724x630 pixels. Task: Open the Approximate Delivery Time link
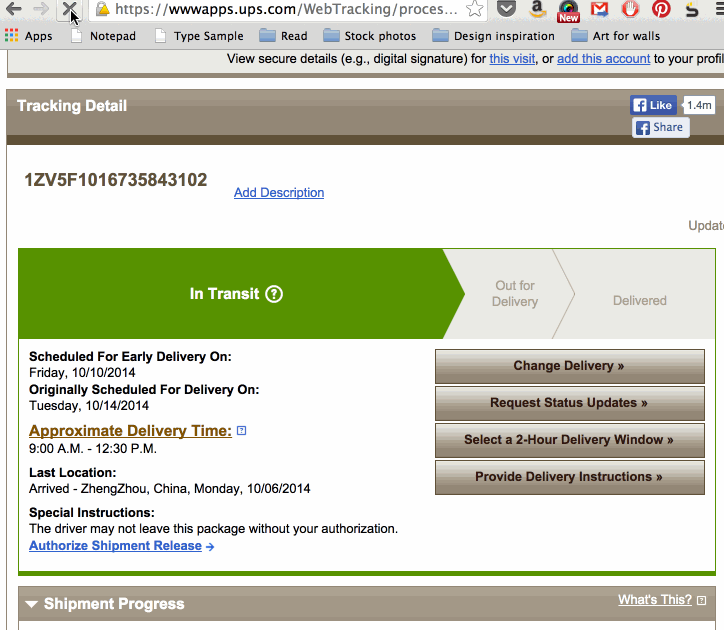pyautogui.click(x=130, y=431)
